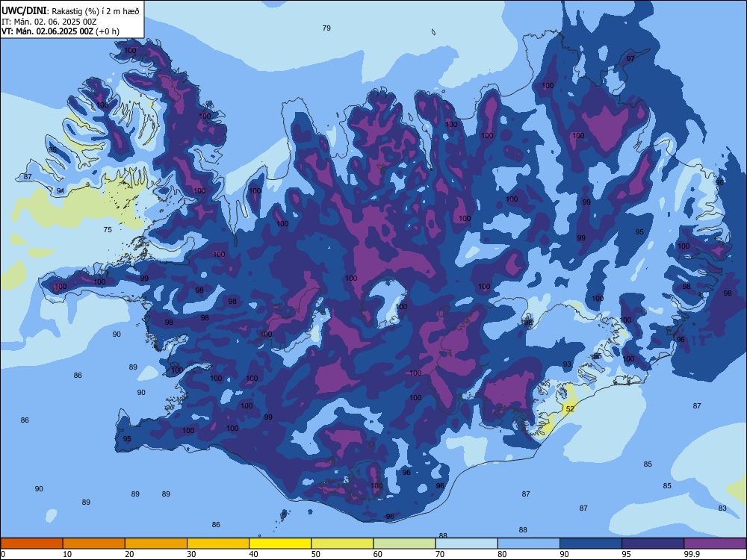Screen dimensions: 747x560
Task: Click the legend scale label 10
Action: coord(67,554)
